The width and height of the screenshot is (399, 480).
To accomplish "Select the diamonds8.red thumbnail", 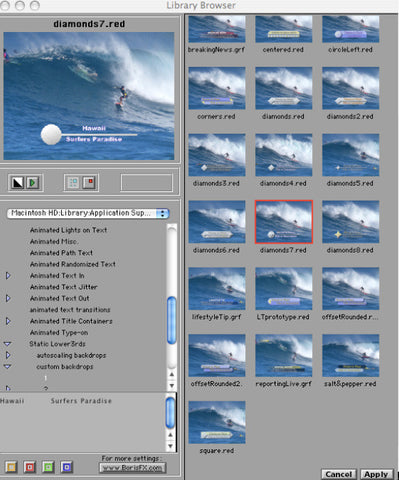I will point(351,222).
